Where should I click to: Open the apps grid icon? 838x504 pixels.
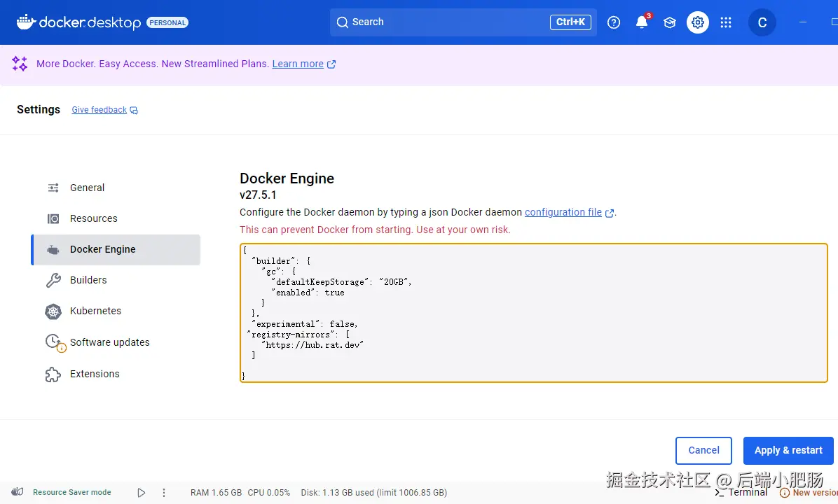(x=726, y=22)
